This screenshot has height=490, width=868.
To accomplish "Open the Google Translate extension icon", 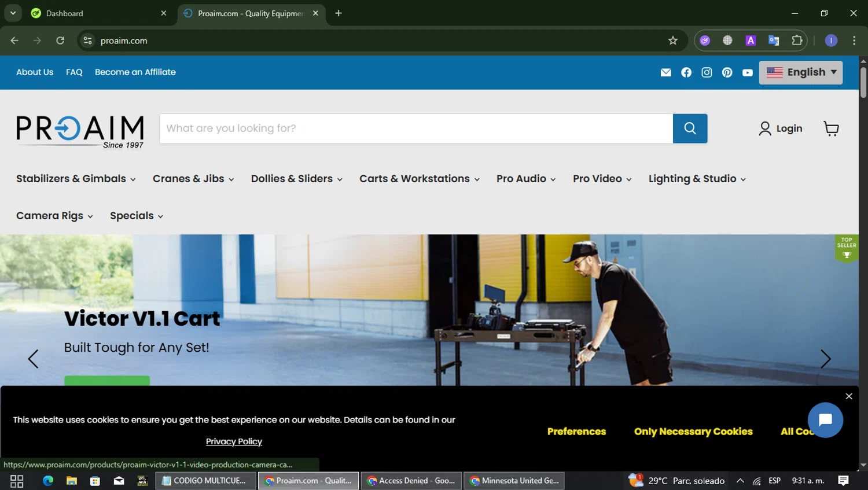I will pos(774,40).
